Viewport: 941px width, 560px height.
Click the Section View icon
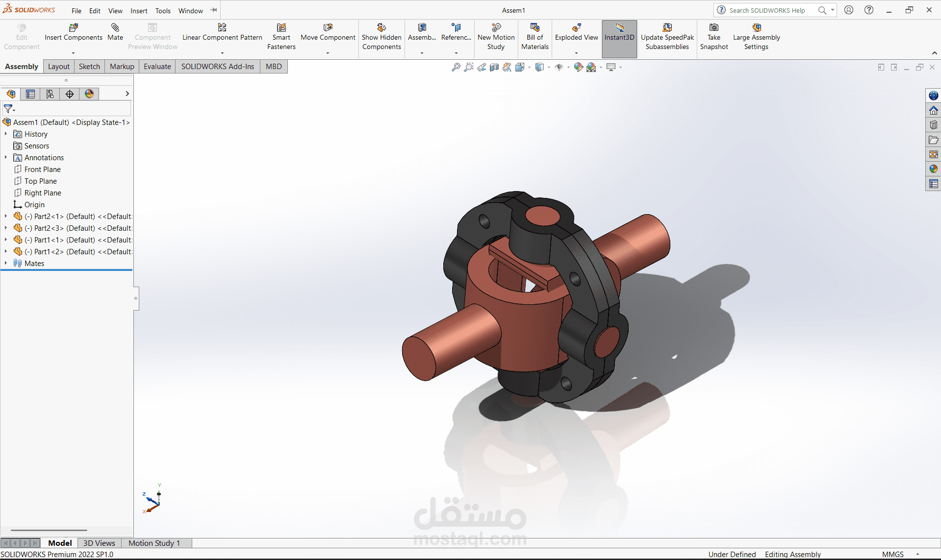point(494,67)
